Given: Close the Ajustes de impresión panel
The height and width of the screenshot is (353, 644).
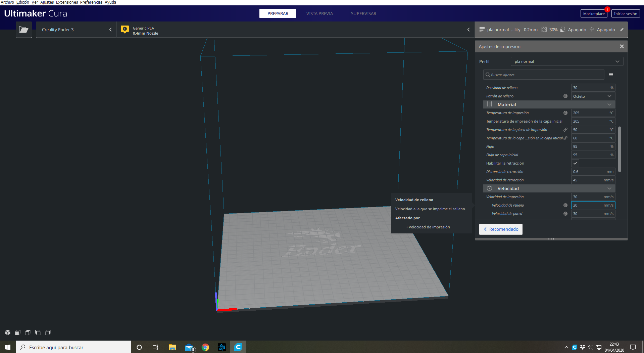Looking at the screenshot, I should coord(622,46).
